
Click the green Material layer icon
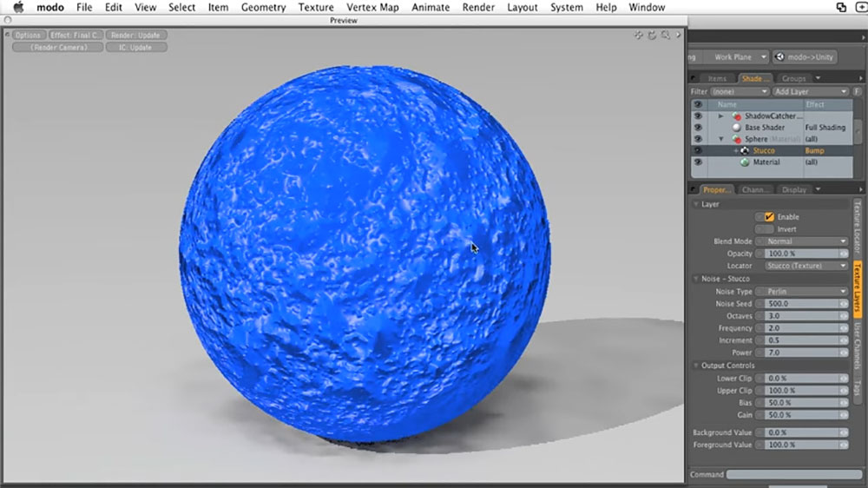pos(745,162)
